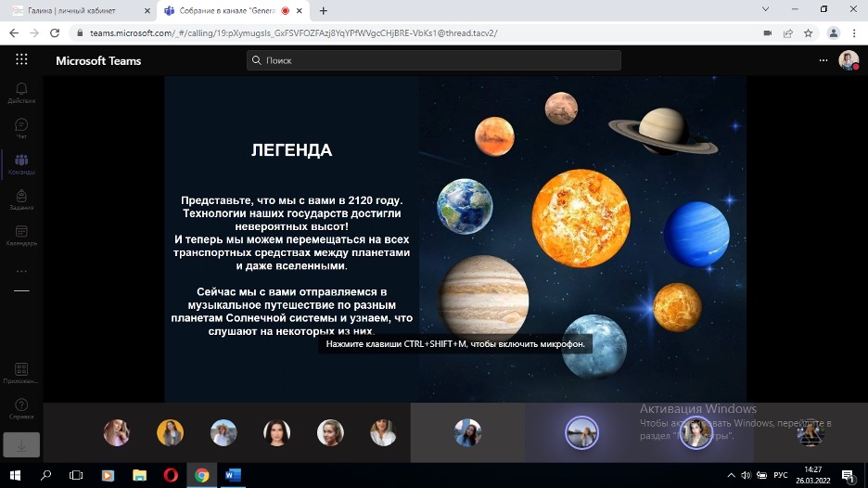Open Word from the Windows taskbar

click(233, 475)
